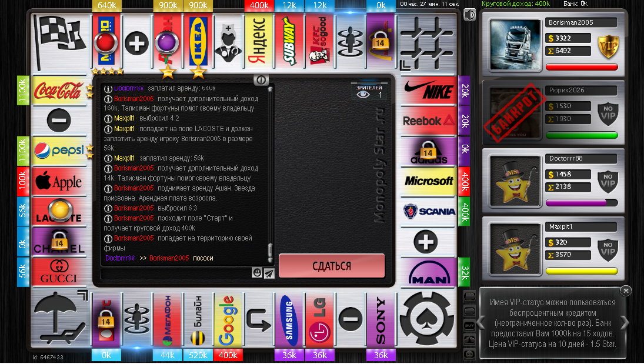Open the Gucci property cell
This screenshot has width=644, height=364.
click(x=59, y=272)
